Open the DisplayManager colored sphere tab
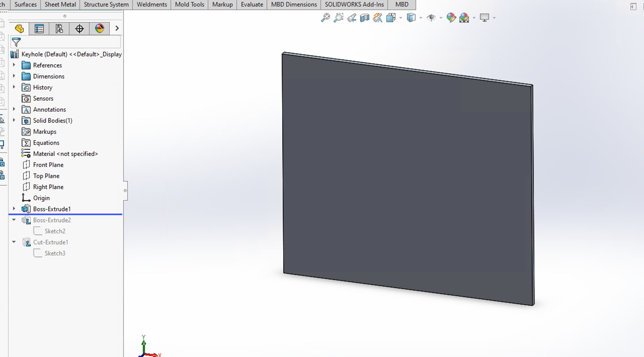Viewport: 644px width, 357px height. point(99,29)
